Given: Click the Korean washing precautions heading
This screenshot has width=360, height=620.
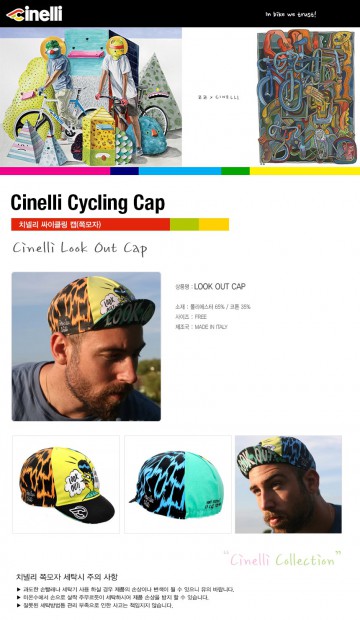Looking at the screenshot, I should point(66,577).
